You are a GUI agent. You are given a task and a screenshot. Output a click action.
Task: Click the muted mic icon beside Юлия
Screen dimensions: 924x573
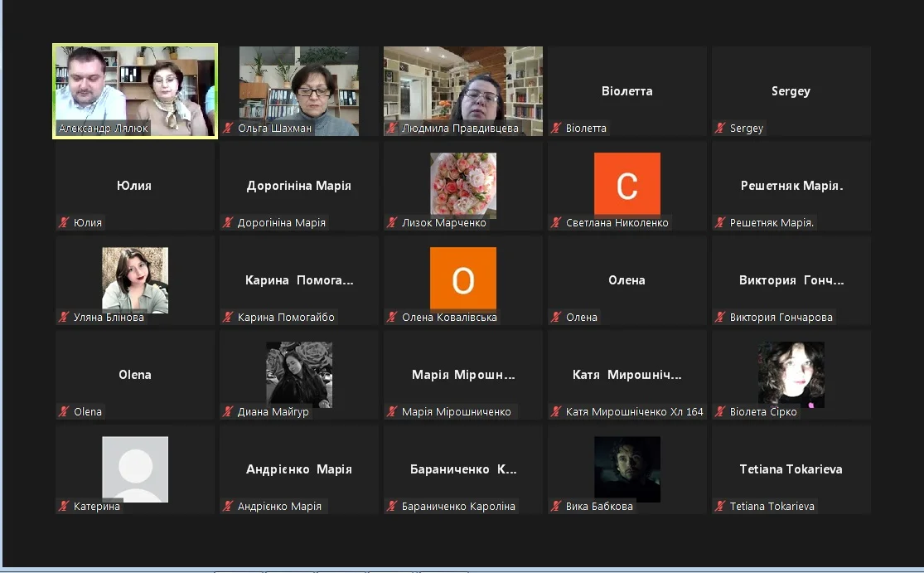coord(65,223)
